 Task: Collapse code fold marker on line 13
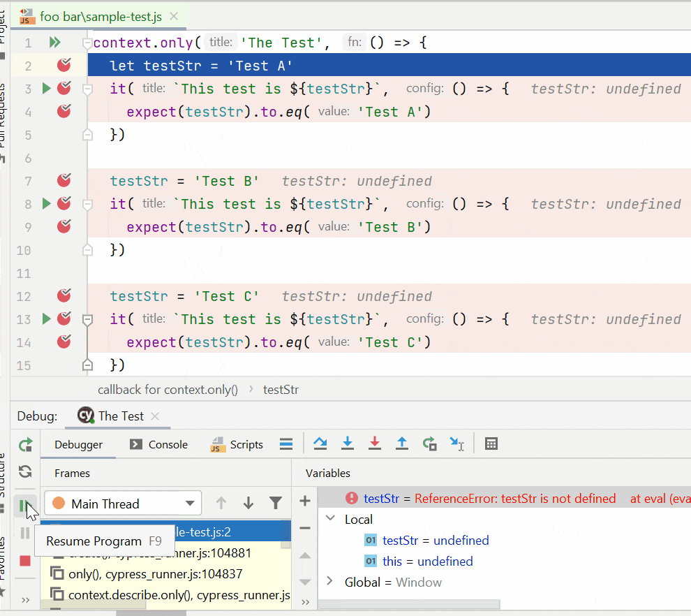87,320
